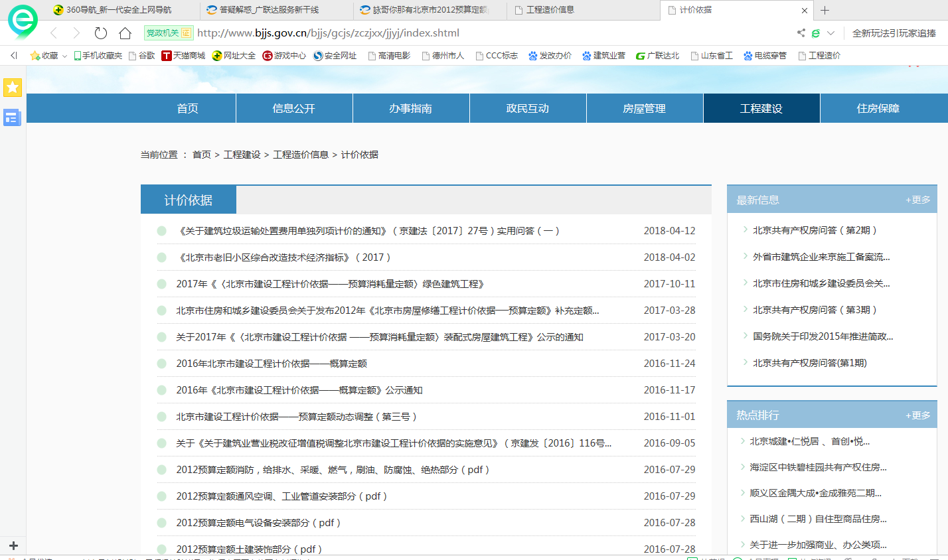Click 首页 breadcrumb link
The image size is (948, 560).
click(202, 155)
